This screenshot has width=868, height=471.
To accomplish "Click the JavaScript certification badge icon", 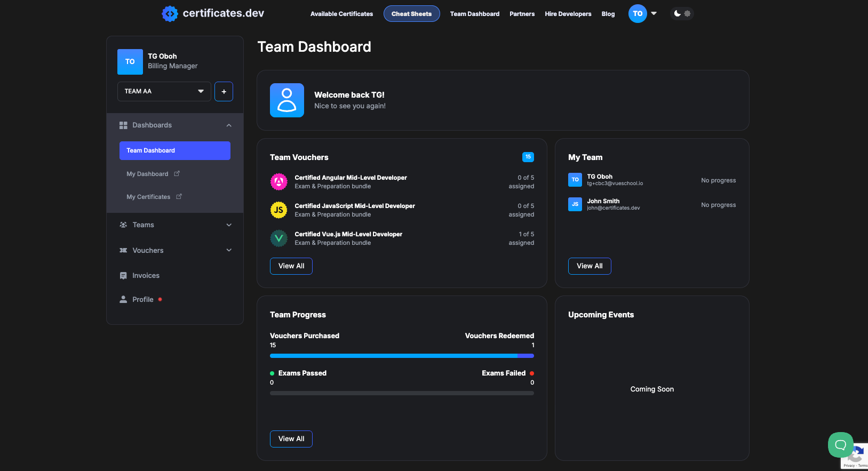I will (x=278, y=210).
